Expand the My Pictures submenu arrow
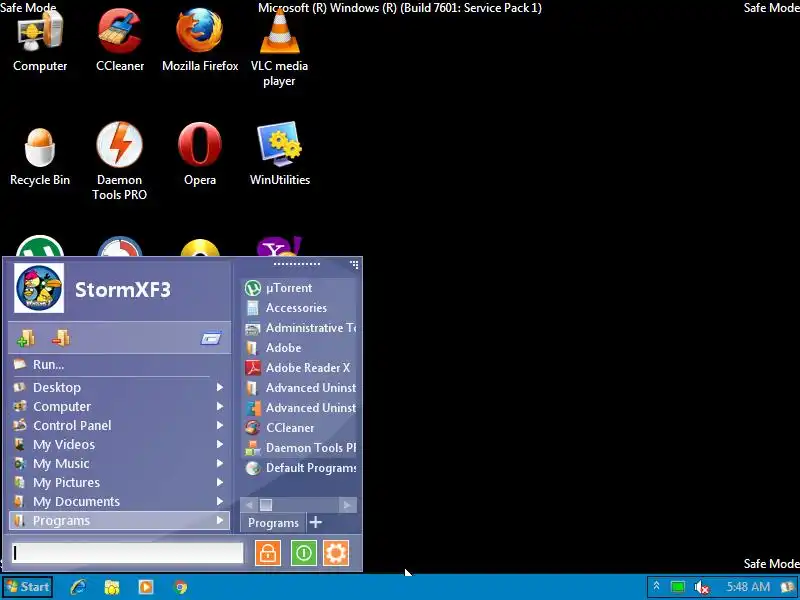This screenshot has height=600, width=800. tap(219, 482)
